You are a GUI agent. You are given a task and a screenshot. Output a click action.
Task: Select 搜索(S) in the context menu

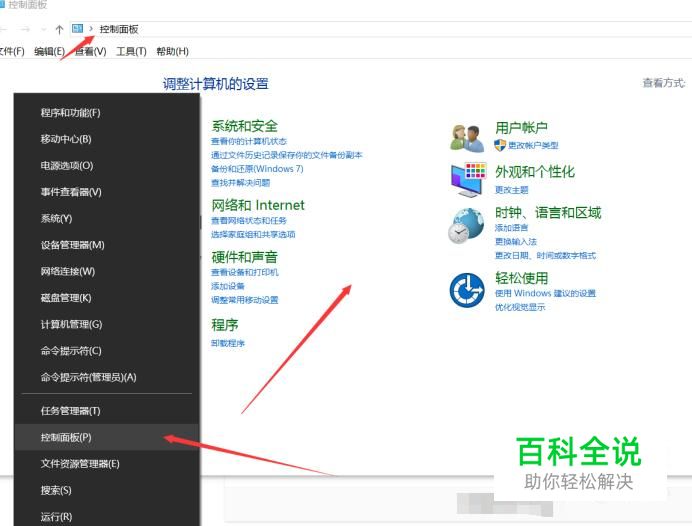107,490
